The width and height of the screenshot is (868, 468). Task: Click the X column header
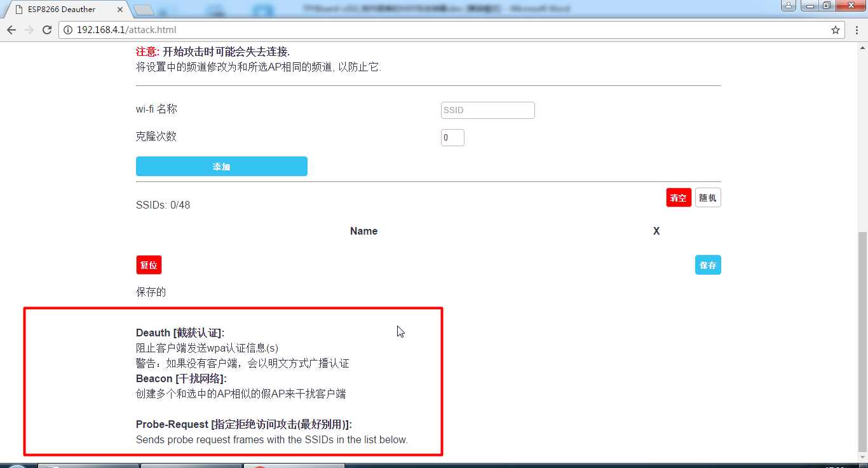tap(656, 231)
